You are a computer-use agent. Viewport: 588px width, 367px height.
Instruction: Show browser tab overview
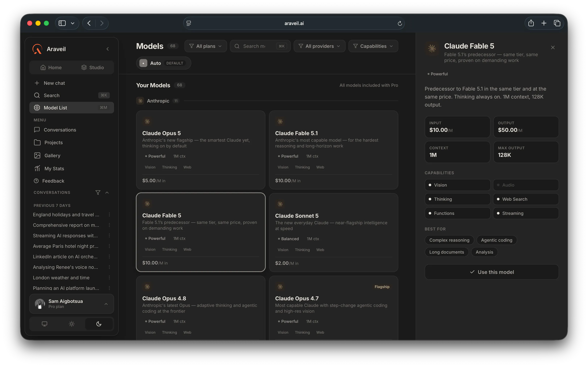pyautogui.click(x=557, y=23)
